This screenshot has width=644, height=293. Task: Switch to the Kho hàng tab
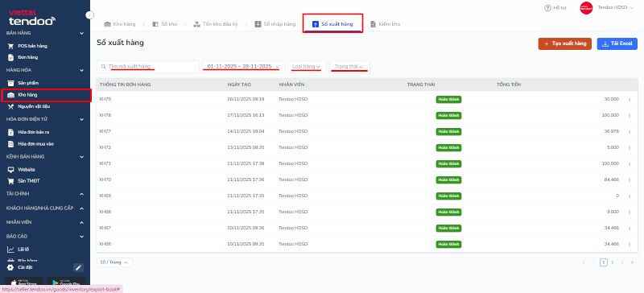click(119, 24)
